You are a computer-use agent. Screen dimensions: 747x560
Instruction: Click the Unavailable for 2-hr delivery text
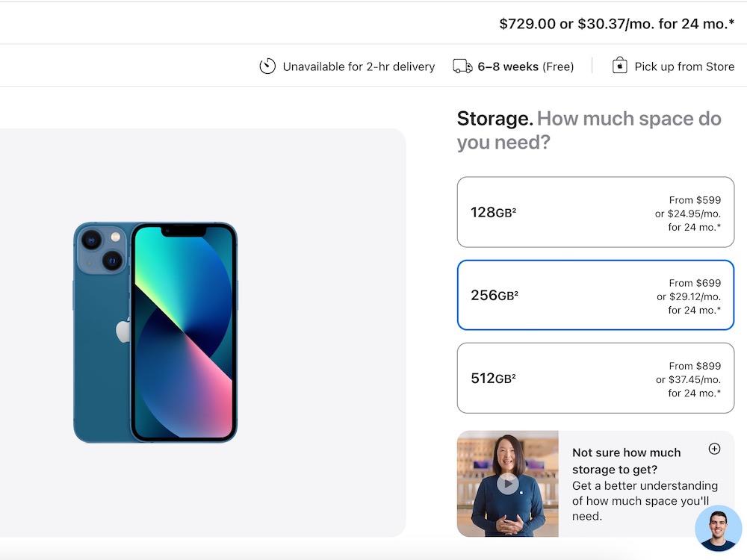click(359, 66)
